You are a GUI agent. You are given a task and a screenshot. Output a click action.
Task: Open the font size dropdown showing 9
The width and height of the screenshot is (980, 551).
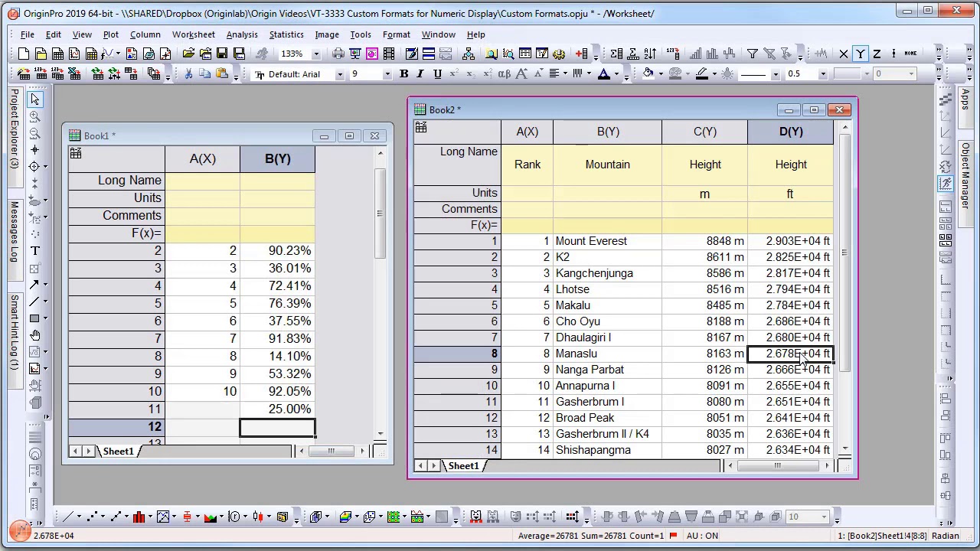tap(387, 74)
